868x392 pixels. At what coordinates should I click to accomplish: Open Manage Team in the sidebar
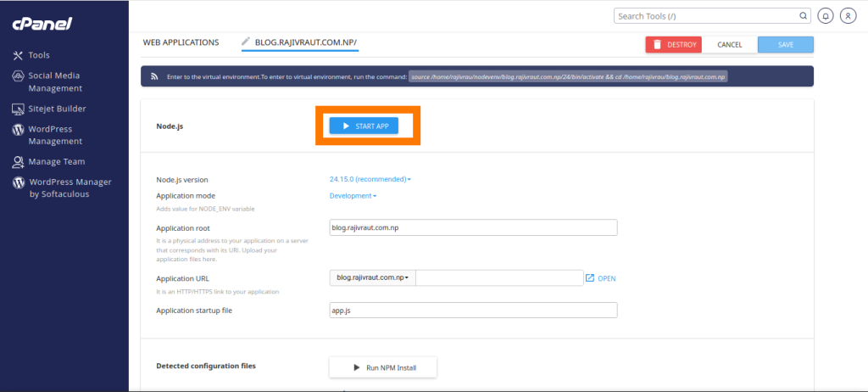48,162
